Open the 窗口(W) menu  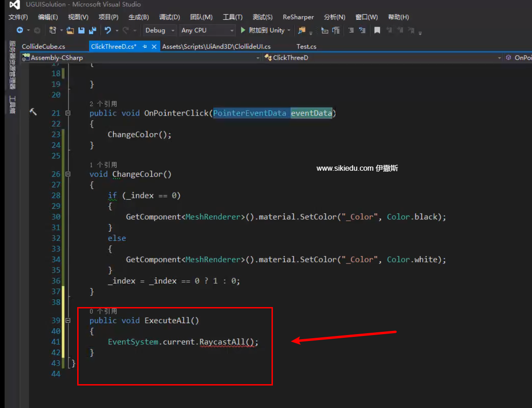(x=367, y=17)
